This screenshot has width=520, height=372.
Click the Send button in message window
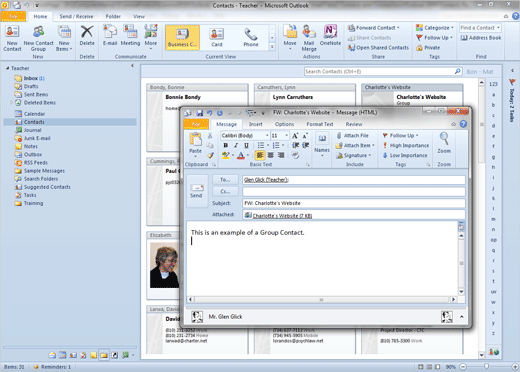(x=196, y=191)
